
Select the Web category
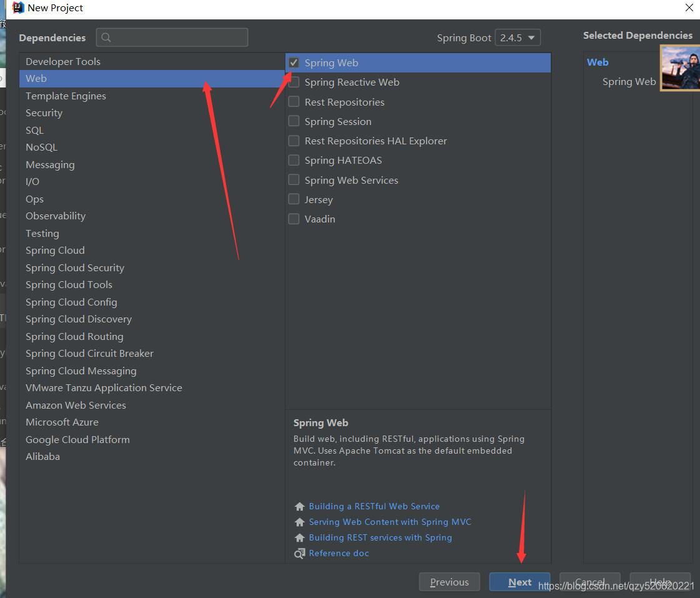[152, 79]
